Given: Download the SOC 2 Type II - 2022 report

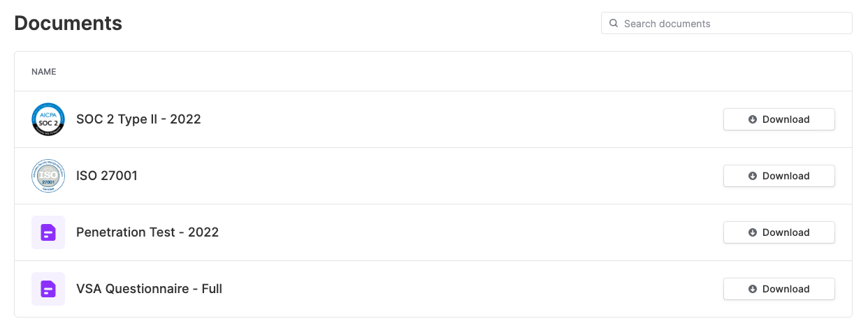Looking at the screenshot, I should click(779, 119).
